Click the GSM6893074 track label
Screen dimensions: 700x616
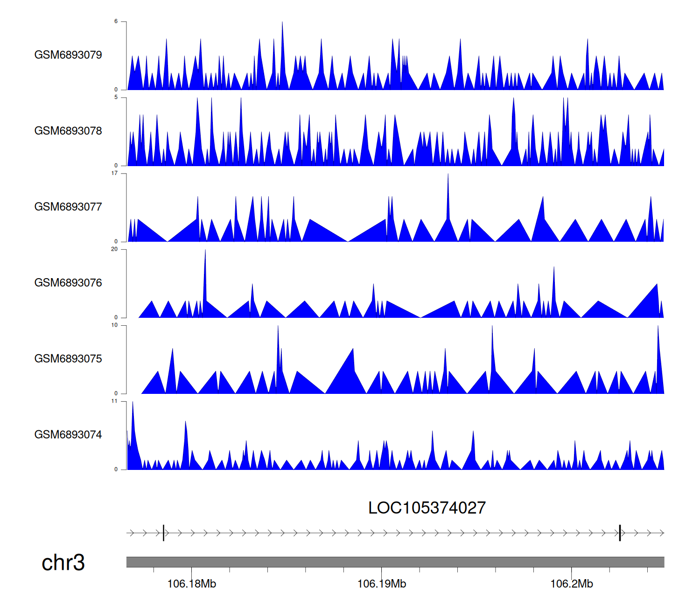click(68, 435)
